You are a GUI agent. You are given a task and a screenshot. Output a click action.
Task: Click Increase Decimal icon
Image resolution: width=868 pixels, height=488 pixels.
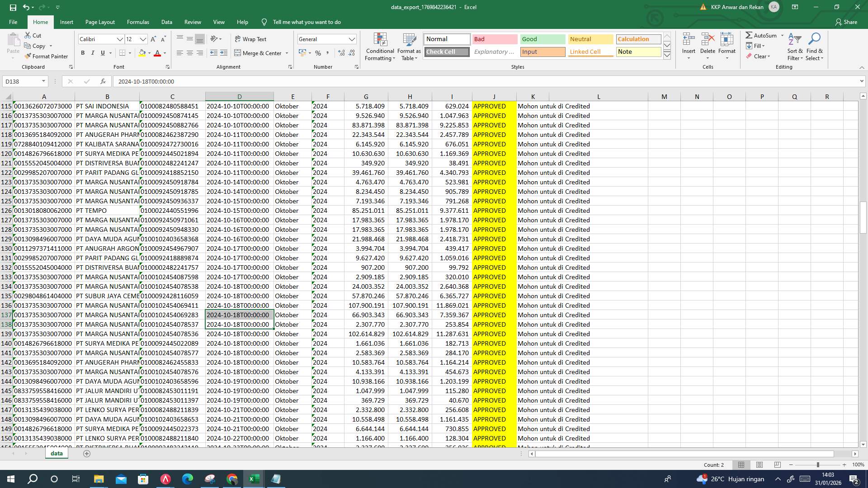tap(340, 53)
